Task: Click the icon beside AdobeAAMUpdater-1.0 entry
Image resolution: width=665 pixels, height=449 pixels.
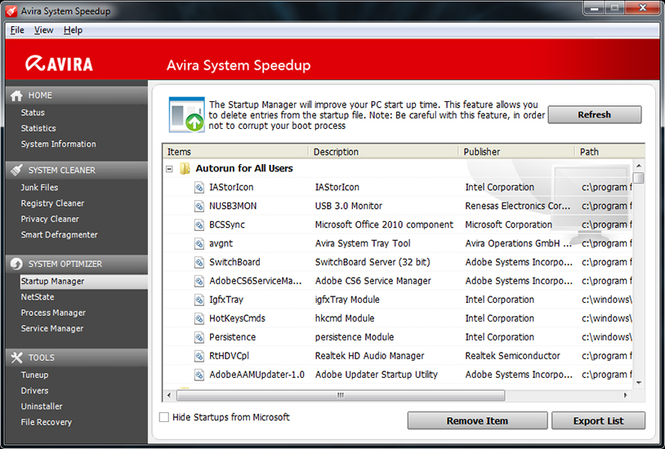Action: pyautogui.click(x=199, y=374)
